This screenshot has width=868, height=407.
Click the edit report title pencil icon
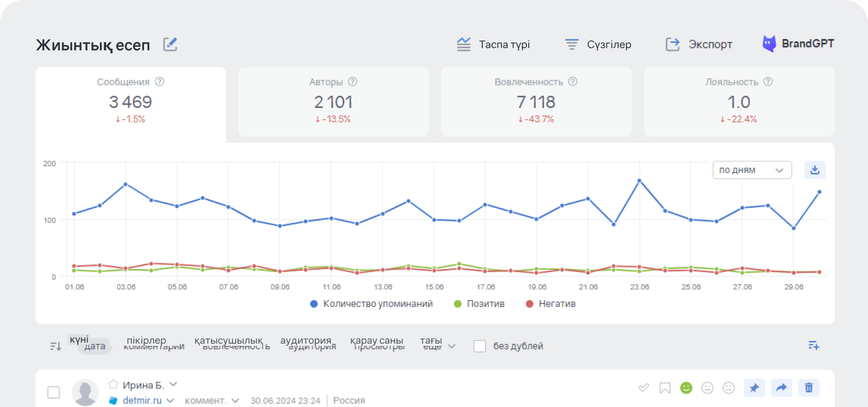(x=170, y=44)
